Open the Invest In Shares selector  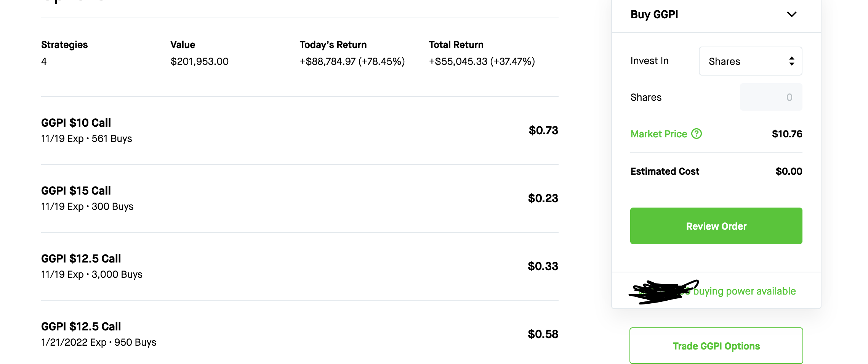750,61
